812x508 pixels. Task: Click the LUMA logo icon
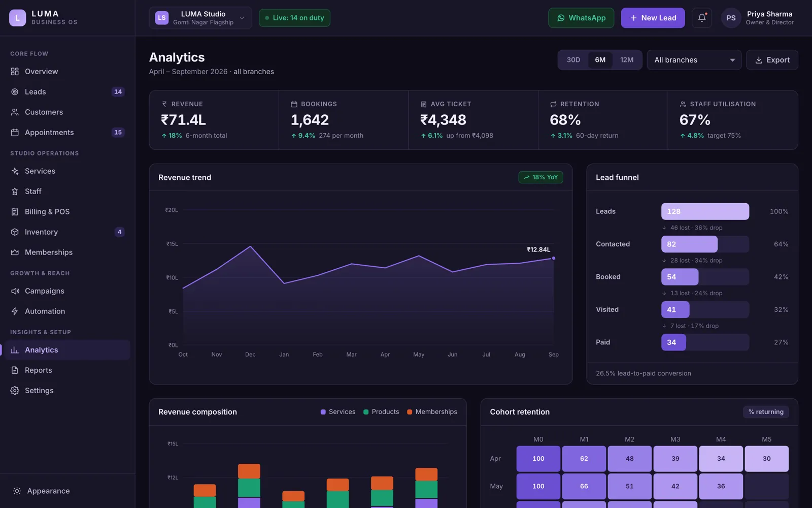click(x=17, y=18)
